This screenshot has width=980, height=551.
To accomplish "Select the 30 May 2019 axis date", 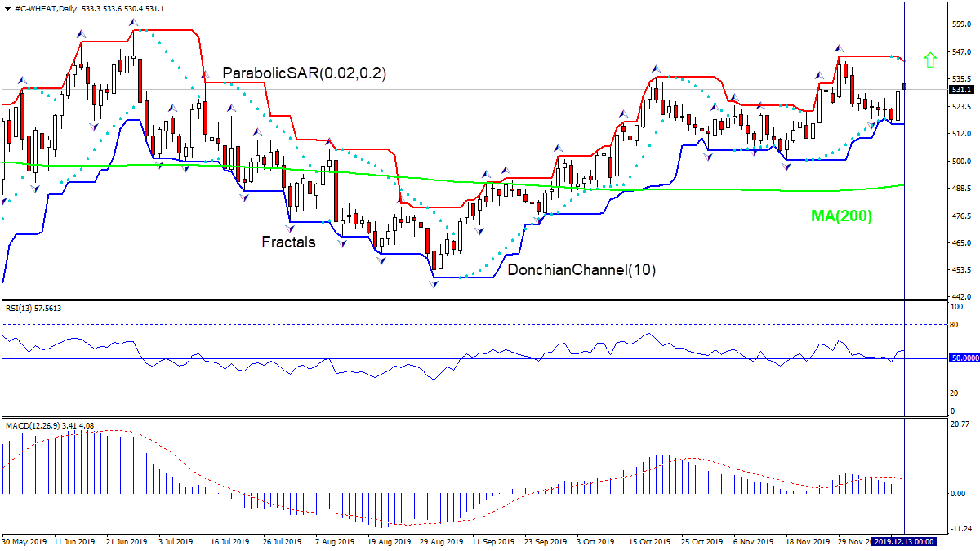I will 24,540.
